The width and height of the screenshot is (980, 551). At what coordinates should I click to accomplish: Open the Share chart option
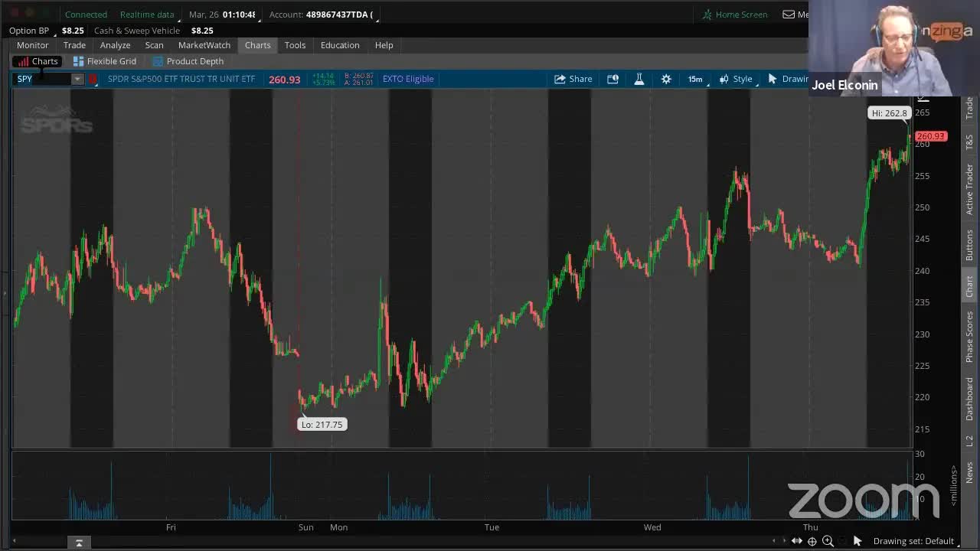coord(573,79)
